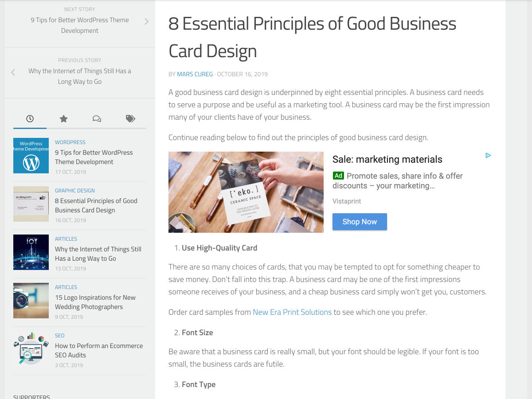This screenshot has height=399, width=532.
Task: Click the previous story left chevron
Action: click(13, 72)
